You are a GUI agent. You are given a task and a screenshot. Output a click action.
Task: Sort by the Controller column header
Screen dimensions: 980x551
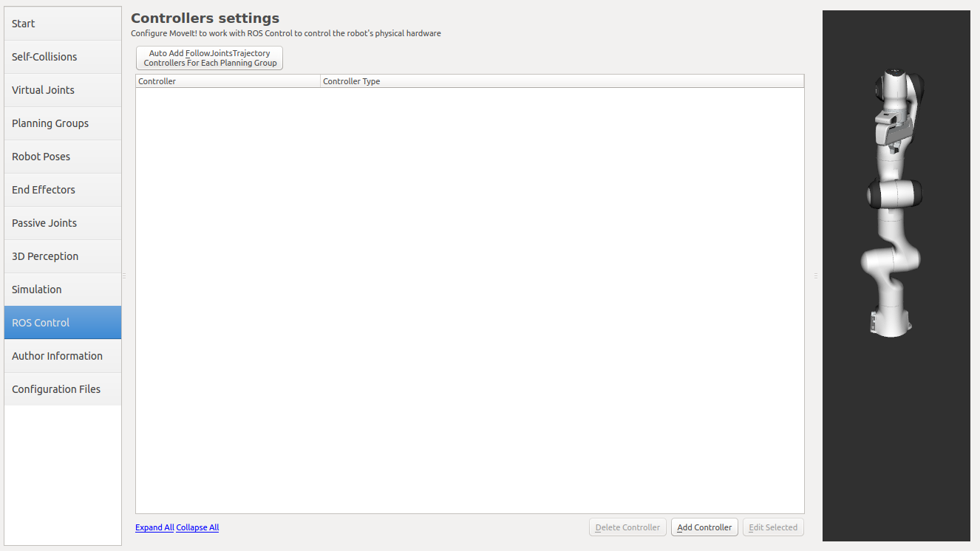click(x=228, y=81)
